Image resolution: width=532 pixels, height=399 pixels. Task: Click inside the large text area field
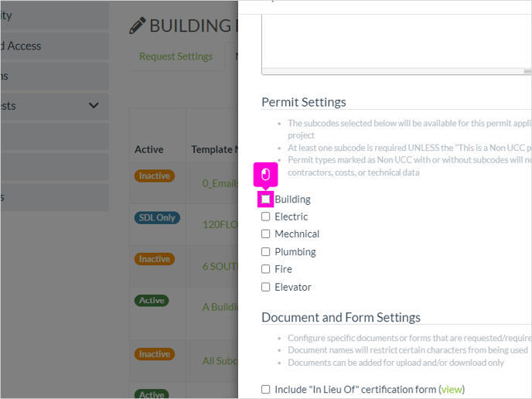coord(396,43)
